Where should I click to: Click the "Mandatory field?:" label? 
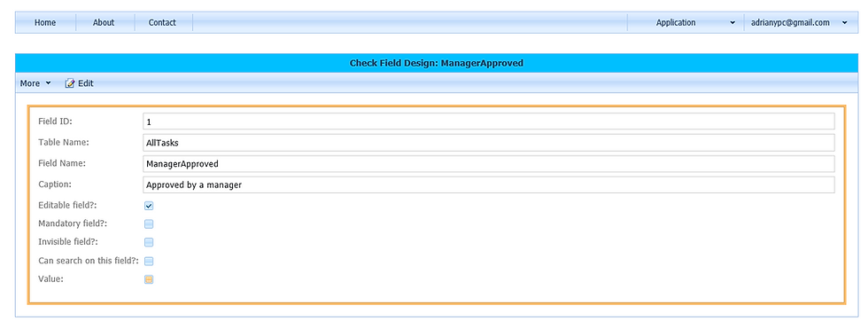pos(73,223)
